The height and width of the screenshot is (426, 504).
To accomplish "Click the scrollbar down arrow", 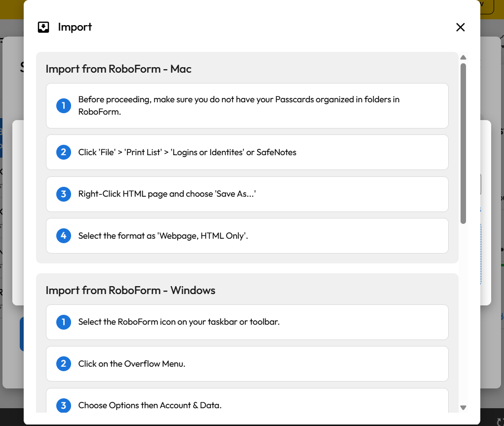I will (x=464, y=408).
